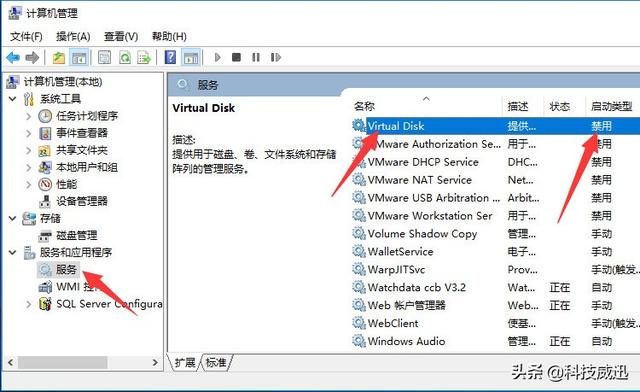Open 性能 tree item
Viewport: 640px width, 392px height.
[x=67, y=184]
